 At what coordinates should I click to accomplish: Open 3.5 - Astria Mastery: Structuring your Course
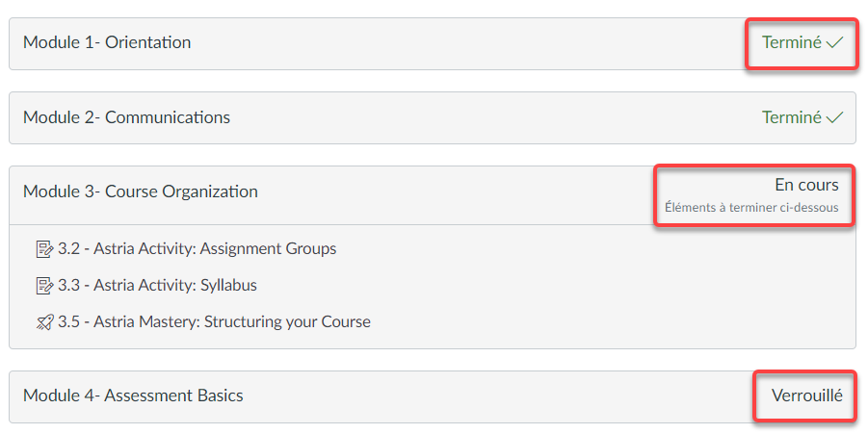coord(214,321)
